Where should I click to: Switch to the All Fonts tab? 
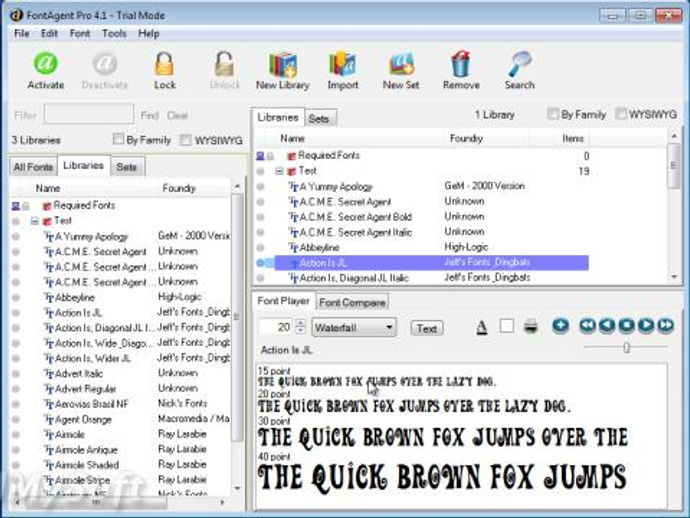pyautogui.click(x=33, y=167)
